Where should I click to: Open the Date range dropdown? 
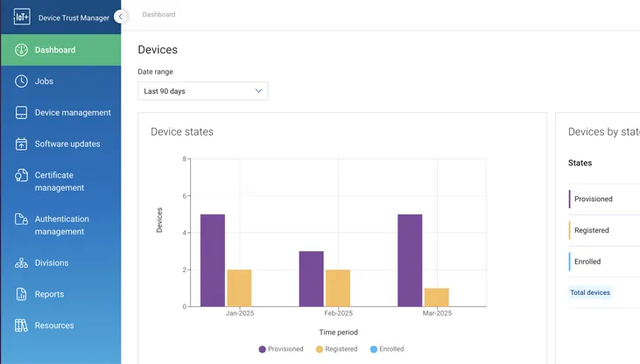coord(203,91)
